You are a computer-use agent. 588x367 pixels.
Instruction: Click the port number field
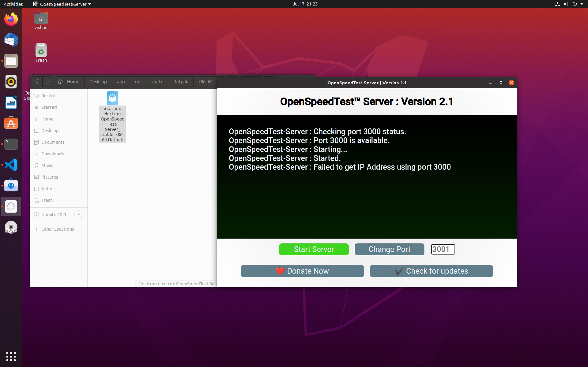pyautogui.click(x=443, y=249)
